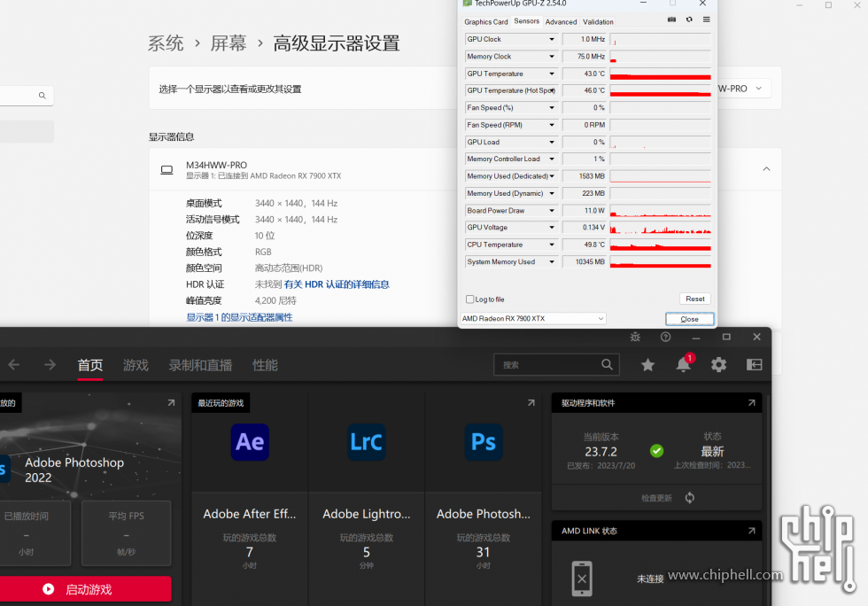
Task: Click the Settings search magnifier icon
Action: point(43,96)
